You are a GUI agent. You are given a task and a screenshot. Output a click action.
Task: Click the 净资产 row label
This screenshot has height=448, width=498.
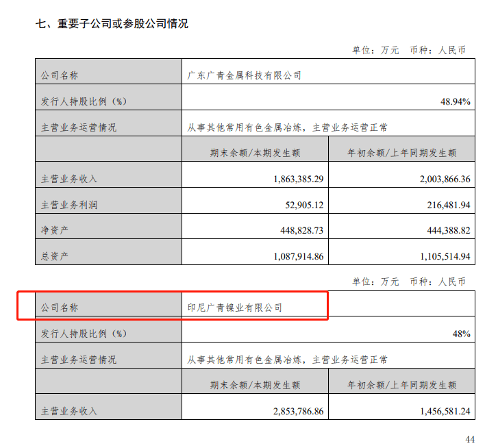click(x=54, y=230)
